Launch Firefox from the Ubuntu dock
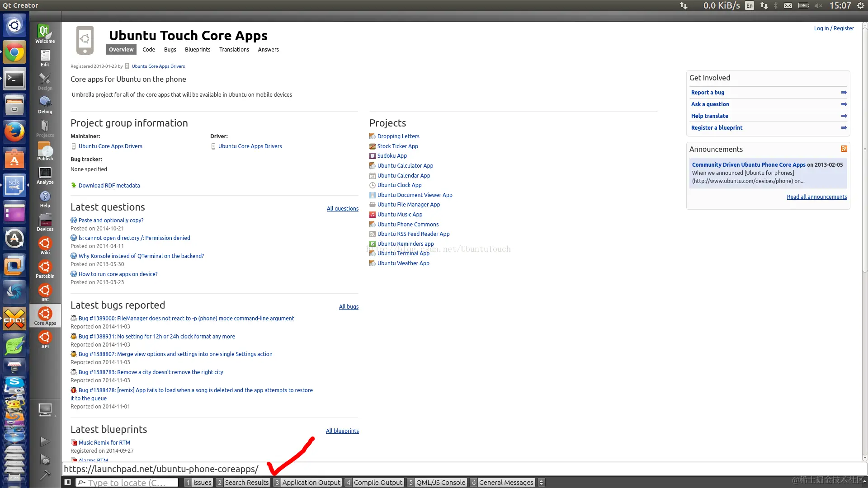 [14, 132]
